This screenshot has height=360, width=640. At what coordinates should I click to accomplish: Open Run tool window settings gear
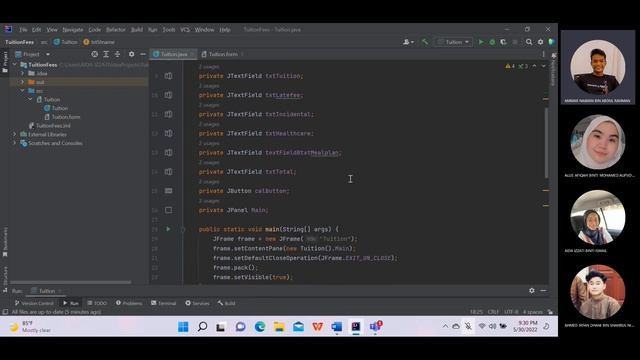click(x=531, y=290)
